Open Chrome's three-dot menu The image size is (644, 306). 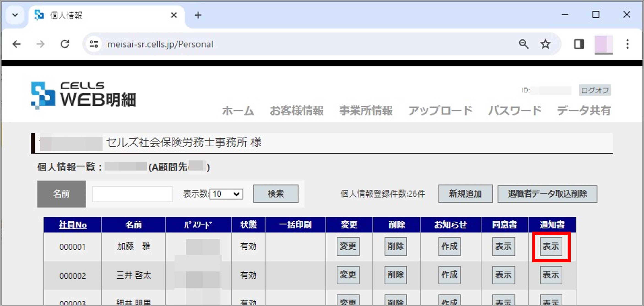click(628, 44)
